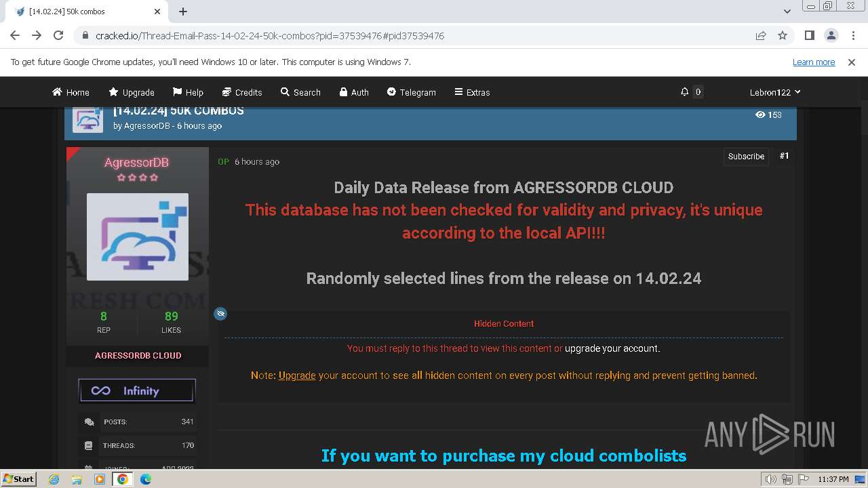The width and height of the screenshot is (868, 488).
Task: Click the underlined Upgrade link in note
Action: pos(297,375)
